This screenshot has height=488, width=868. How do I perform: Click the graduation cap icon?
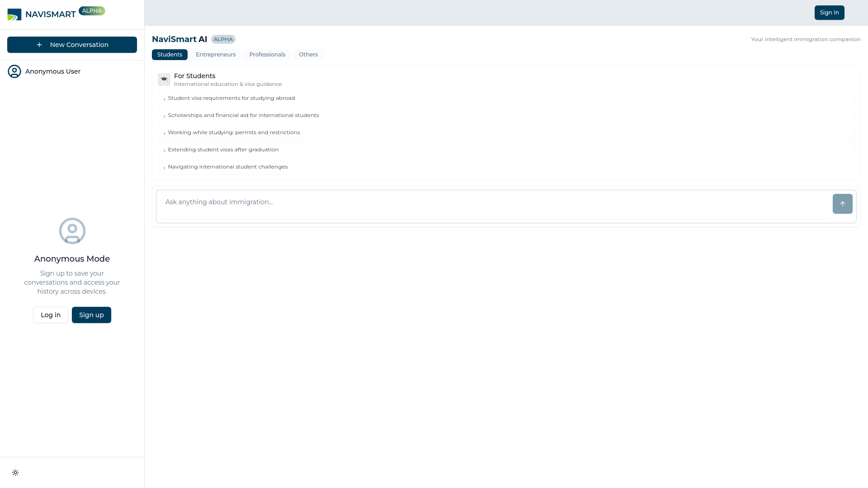click(x=164, y=80)
